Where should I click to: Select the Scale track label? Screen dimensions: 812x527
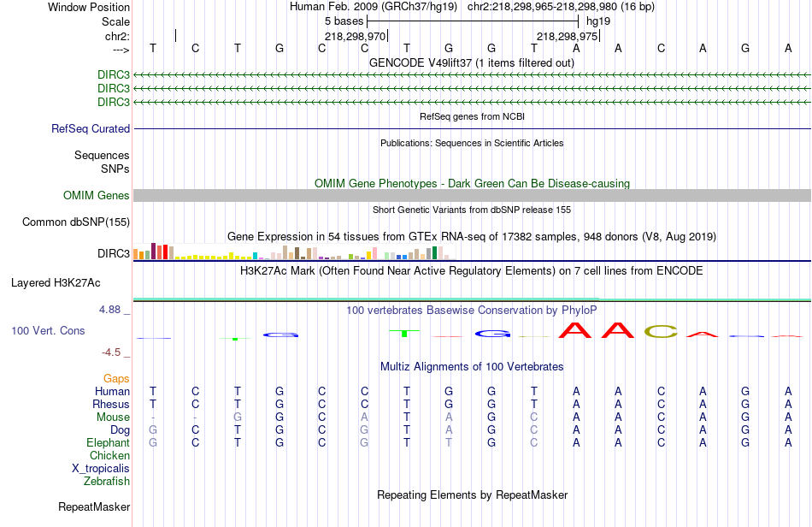click(115, 21)
